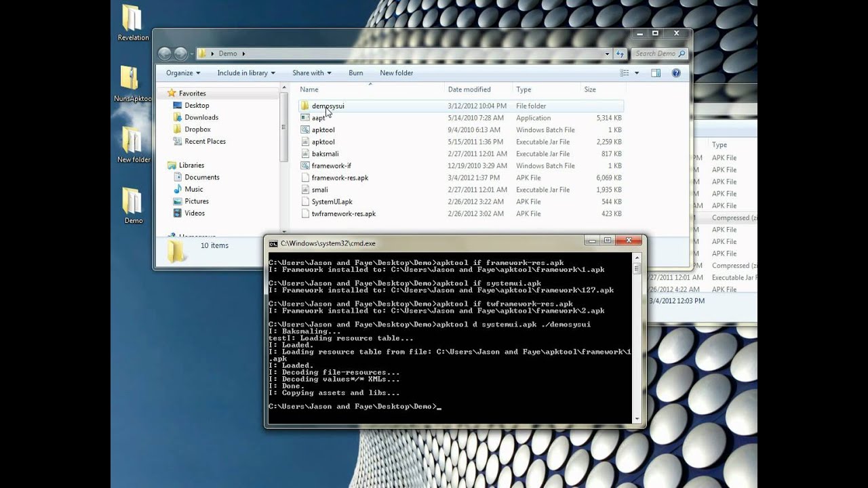
Task: Sort by the Date modified column header
Action: coord(479,89)
